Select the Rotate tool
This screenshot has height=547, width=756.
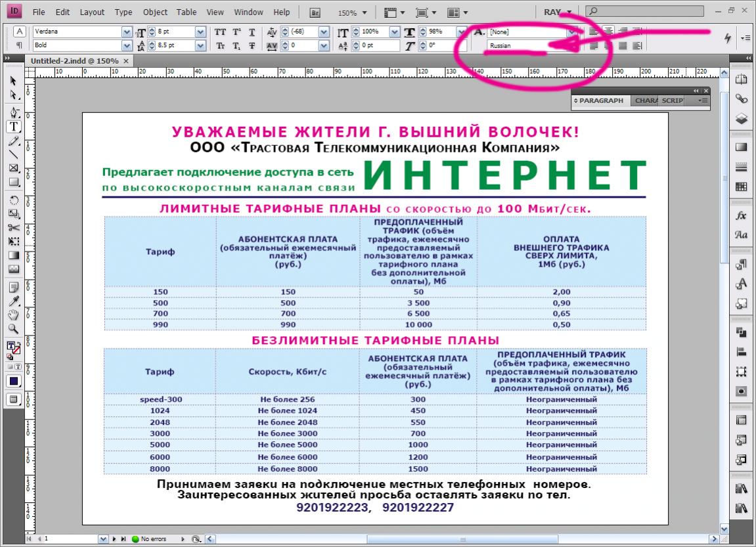pos(14,200)
